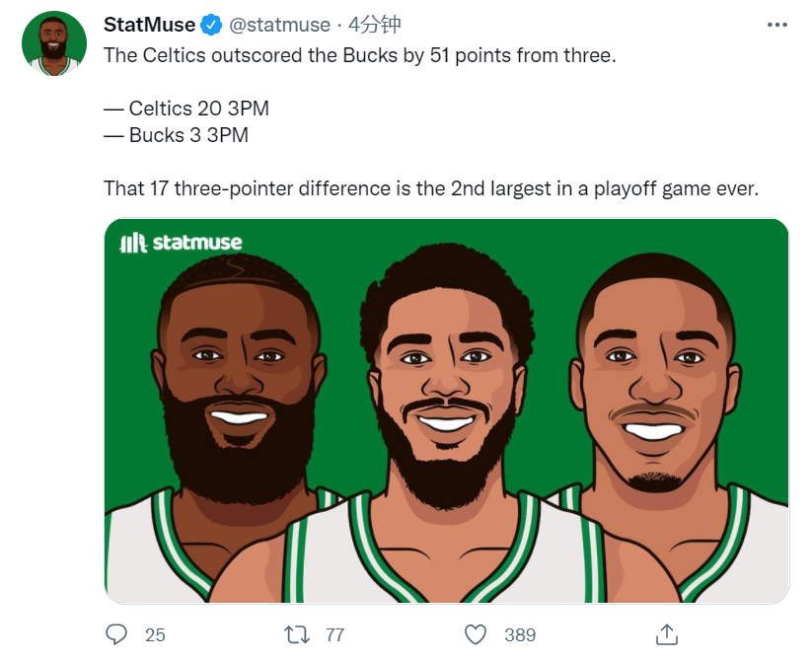Open the share icon under the tweet
The width and height of the screenshot is (812, 661).
666,633
